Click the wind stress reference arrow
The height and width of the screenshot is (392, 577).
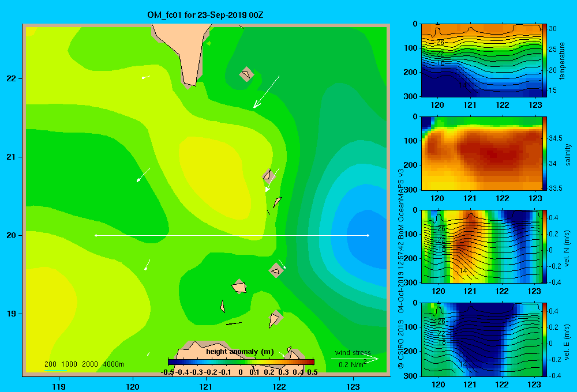point(355,359)
